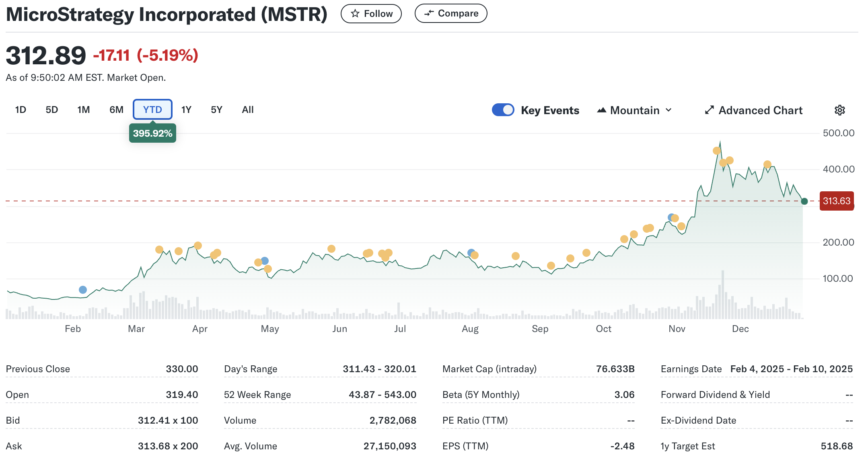Click the 395.92% YTD return tooltip
The width and height of the screenshot is (868, 461).
tap(152, 133)
